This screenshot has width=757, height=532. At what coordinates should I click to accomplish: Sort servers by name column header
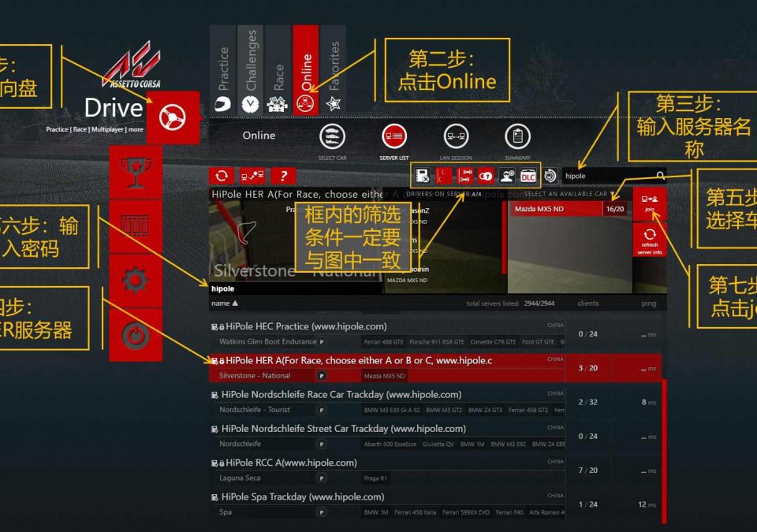pos(225,303)
